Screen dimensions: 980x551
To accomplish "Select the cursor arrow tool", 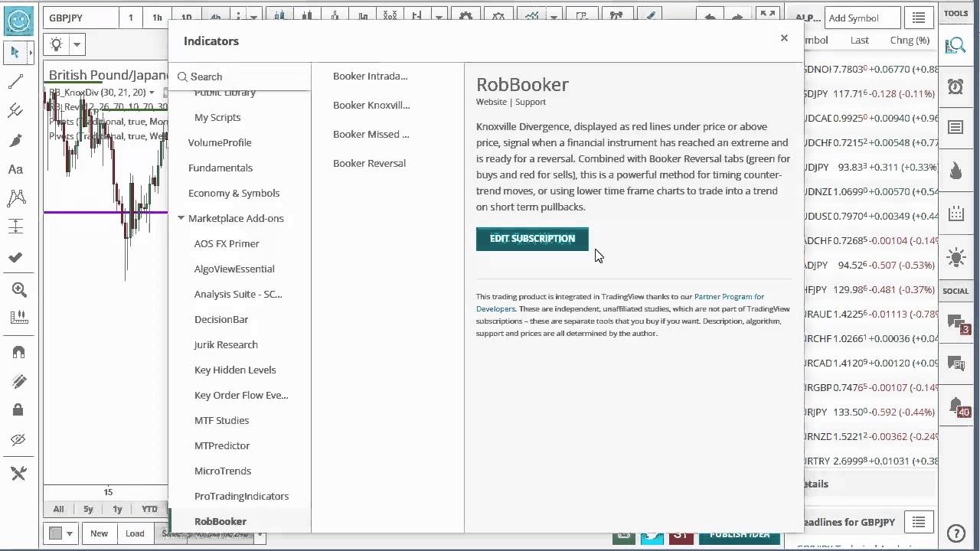I will pyautogui.click(x=15, y=52).
